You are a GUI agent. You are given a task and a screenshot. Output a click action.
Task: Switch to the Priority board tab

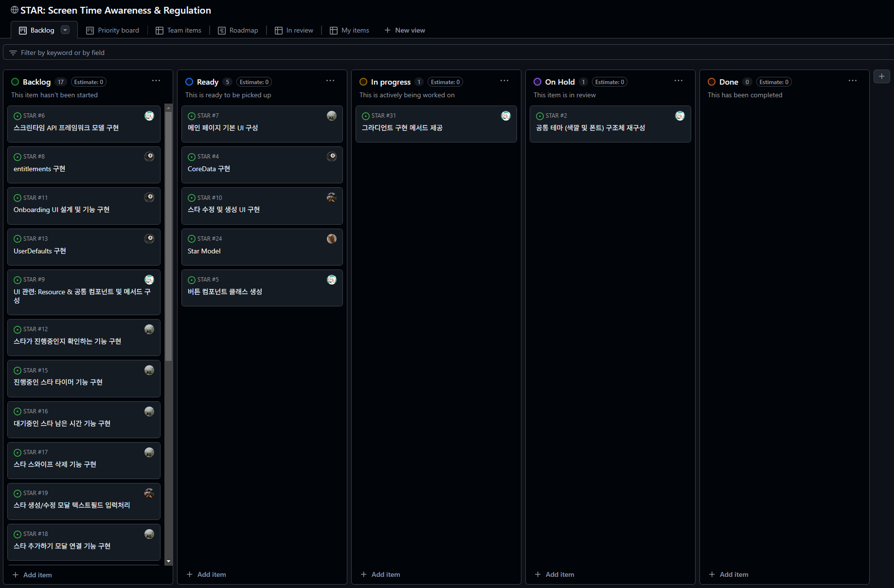pyautogui.click(x=112, y=30)
